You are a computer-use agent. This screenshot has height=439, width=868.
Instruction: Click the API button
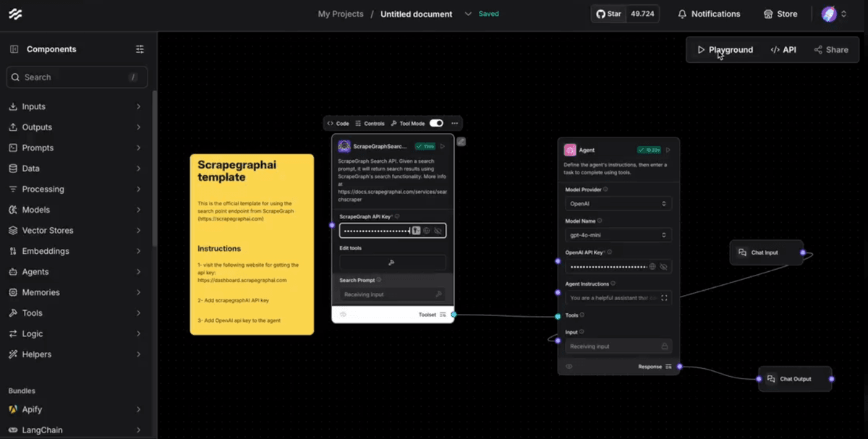pyautogui.click(x=783, y=49)
